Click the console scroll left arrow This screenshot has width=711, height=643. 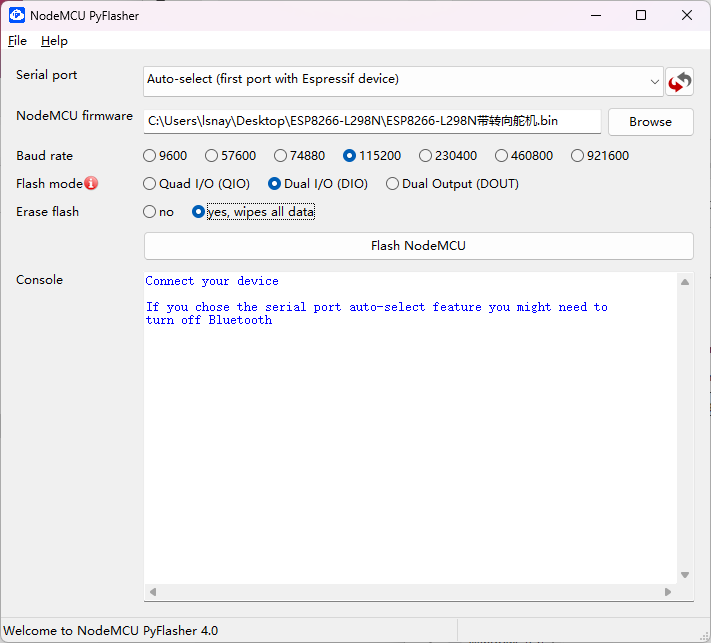153,592
